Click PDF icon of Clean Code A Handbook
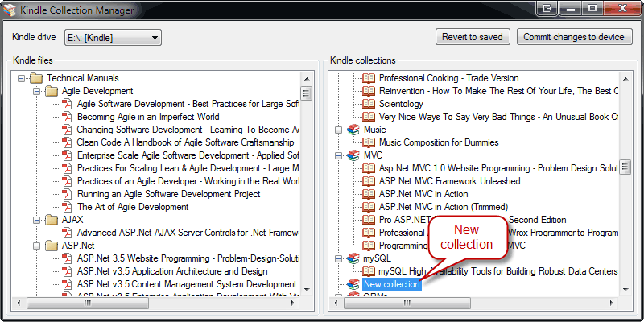 click(67, 142)
